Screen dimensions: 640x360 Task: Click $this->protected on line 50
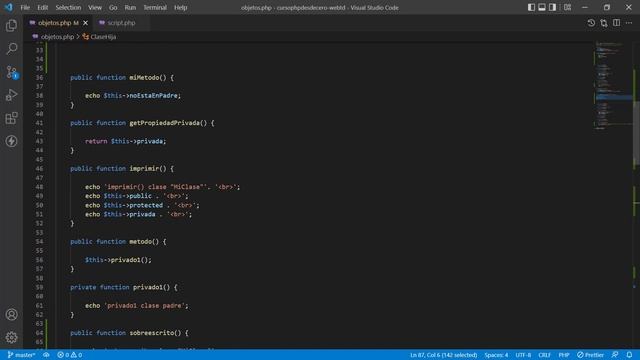click(x=133, y=205)
